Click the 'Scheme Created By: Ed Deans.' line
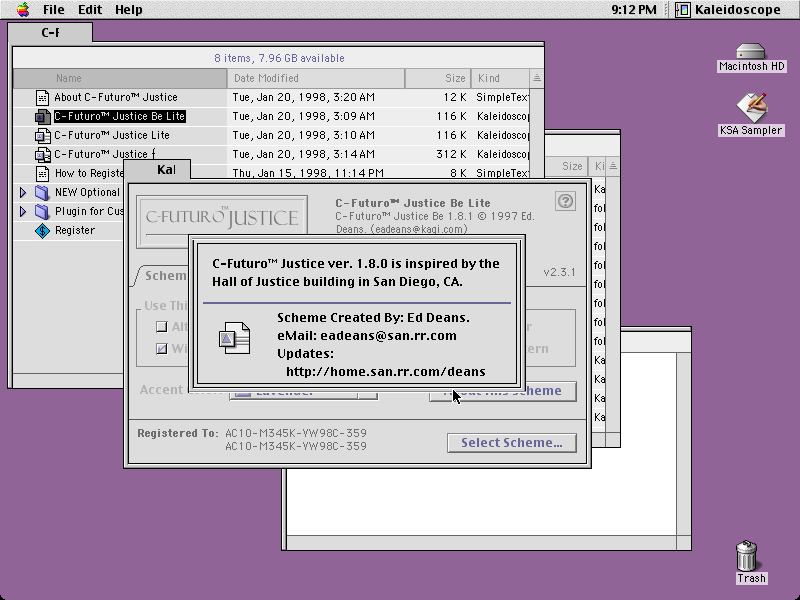 tap(373, 318)
